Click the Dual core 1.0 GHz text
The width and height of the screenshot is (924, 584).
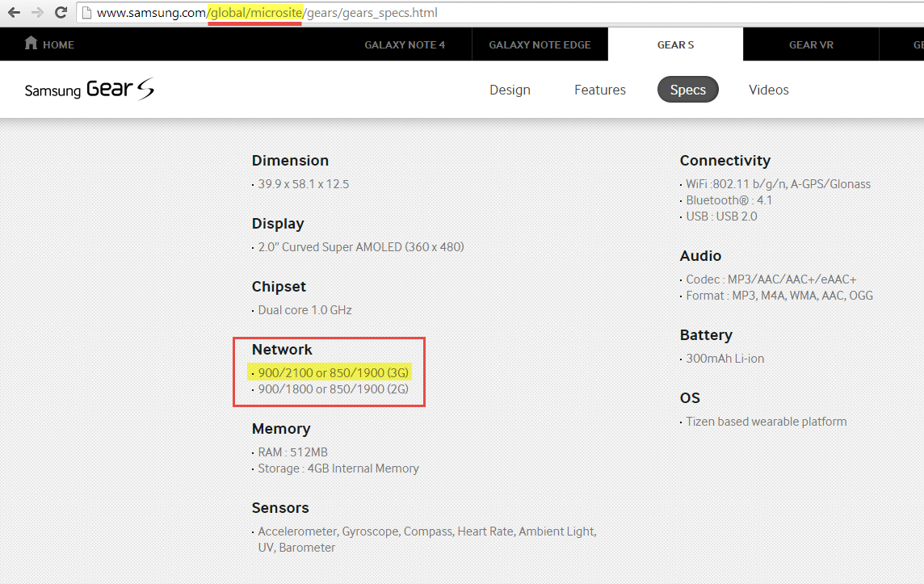(x=304, y=310)
